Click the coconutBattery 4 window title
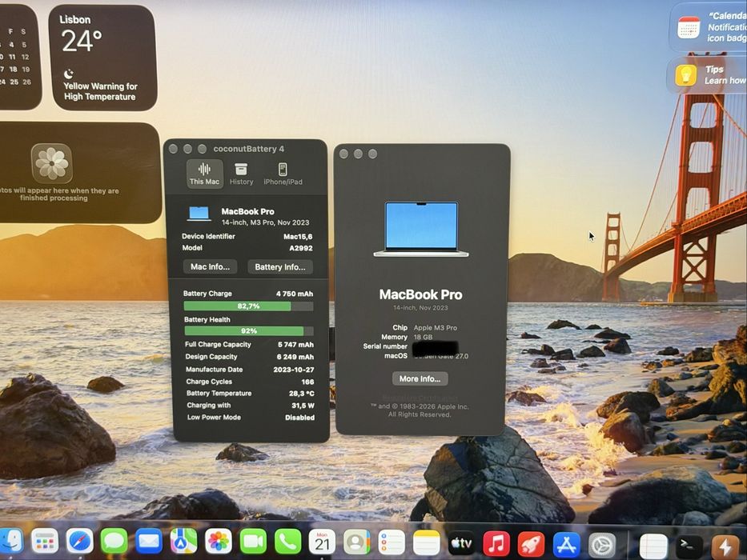 (x=249, y=149)
